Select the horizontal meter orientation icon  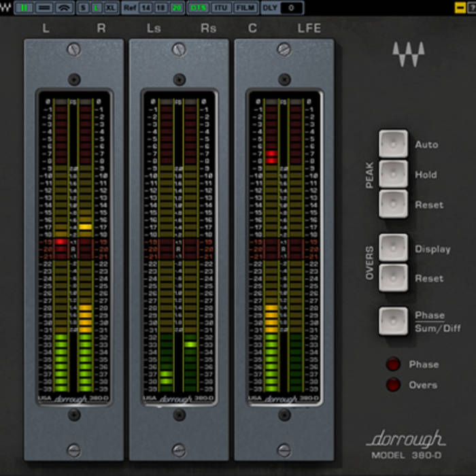click(x=44, y=7)
